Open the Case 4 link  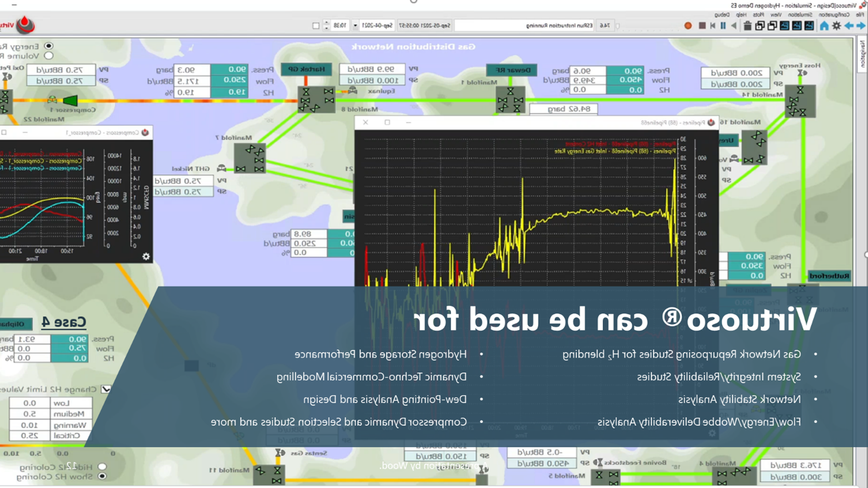[64, 322]
